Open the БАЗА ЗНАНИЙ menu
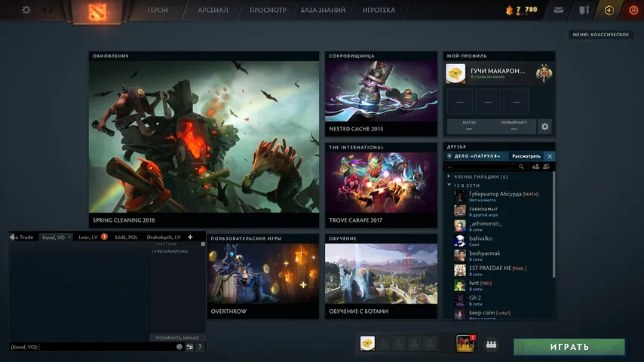This screenshot has height=362, width=644. coord(323,11)
